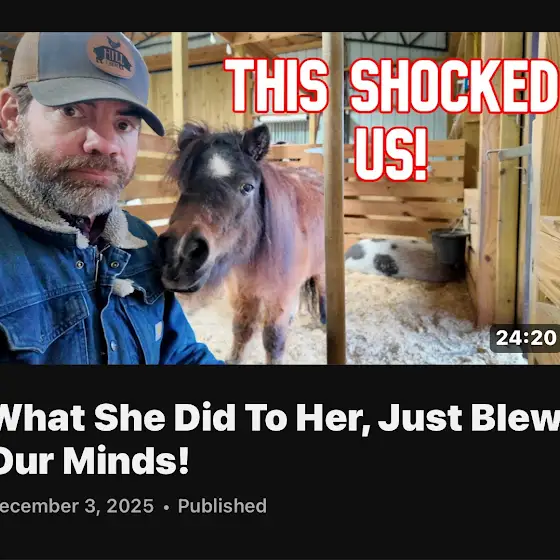Click the vertical wooden post in the thumbnail
The image size is (560, 560).
click(334, 198)
